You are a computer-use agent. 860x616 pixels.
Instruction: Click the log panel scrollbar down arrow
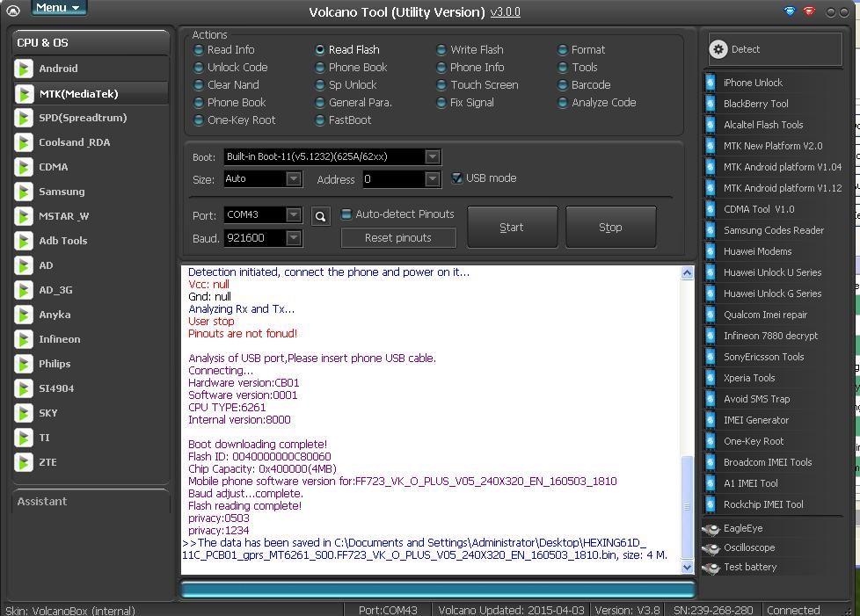point(687,567)
